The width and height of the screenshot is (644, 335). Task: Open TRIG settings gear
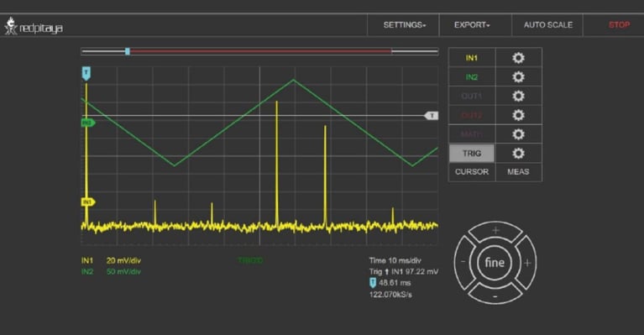tap(518, 153)
